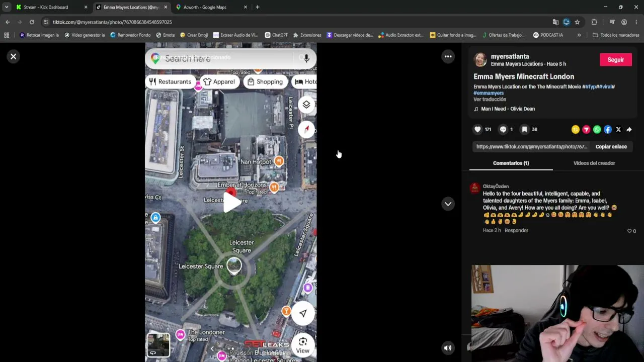Switch to Videos del creador tab
Screen dimensions: 644x362
[594, 163]
